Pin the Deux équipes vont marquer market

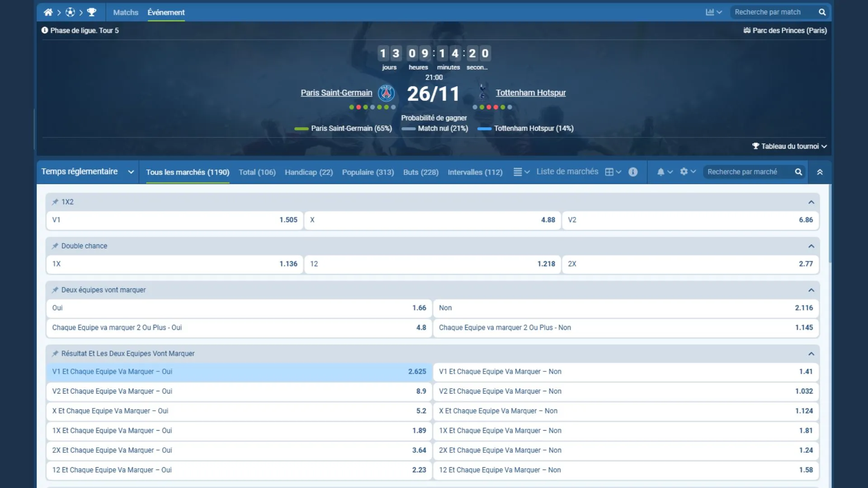click(x=55, y=290)
